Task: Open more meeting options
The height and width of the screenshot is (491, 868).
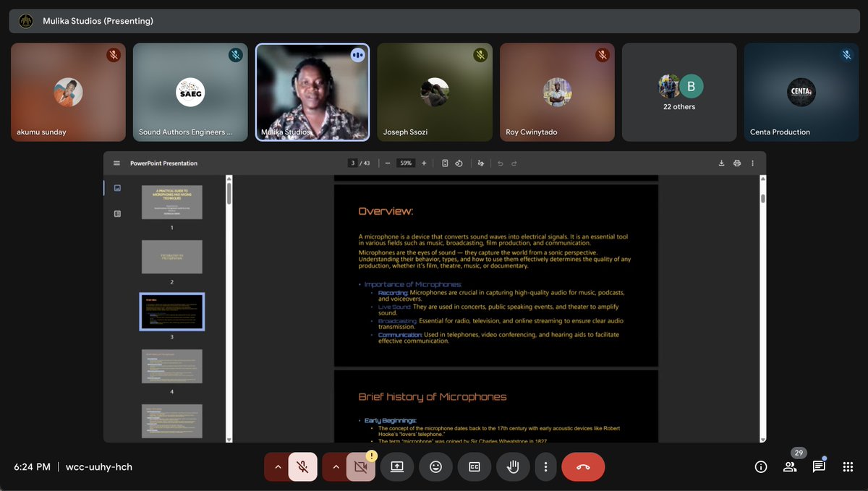Action: [545, 467]
